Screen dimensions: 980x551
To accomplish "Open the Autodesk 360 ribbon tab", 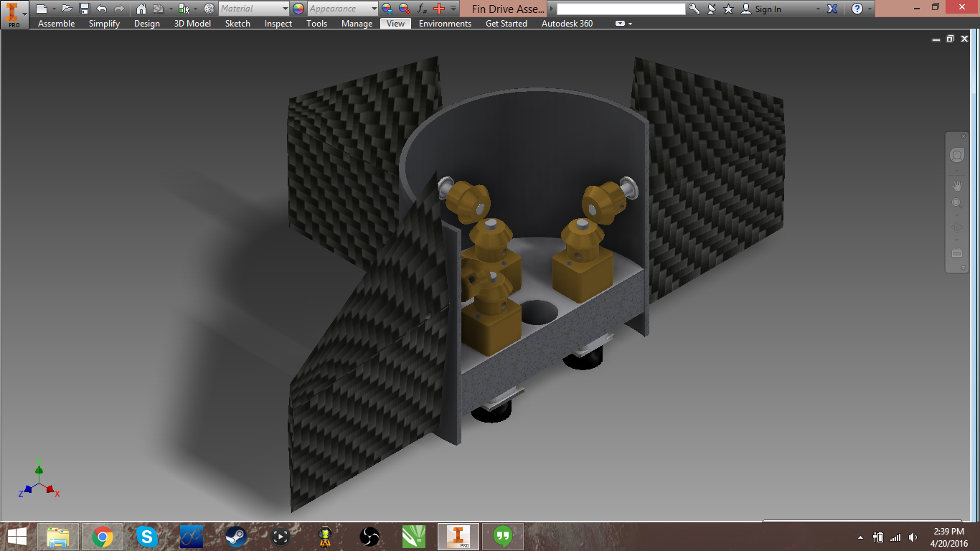I will point(567,24).
